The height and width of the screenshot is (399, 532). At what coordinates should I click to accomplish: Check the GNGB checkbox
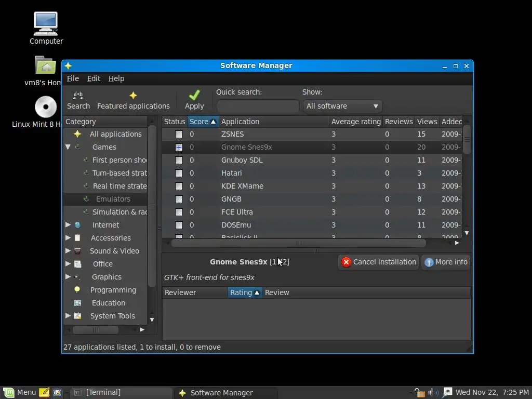tap(179, 199)
